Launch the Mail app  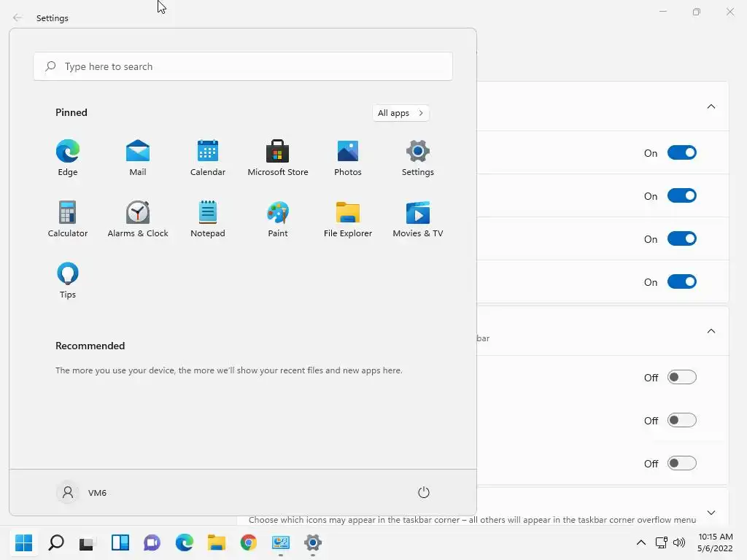[x=138, y=158]
